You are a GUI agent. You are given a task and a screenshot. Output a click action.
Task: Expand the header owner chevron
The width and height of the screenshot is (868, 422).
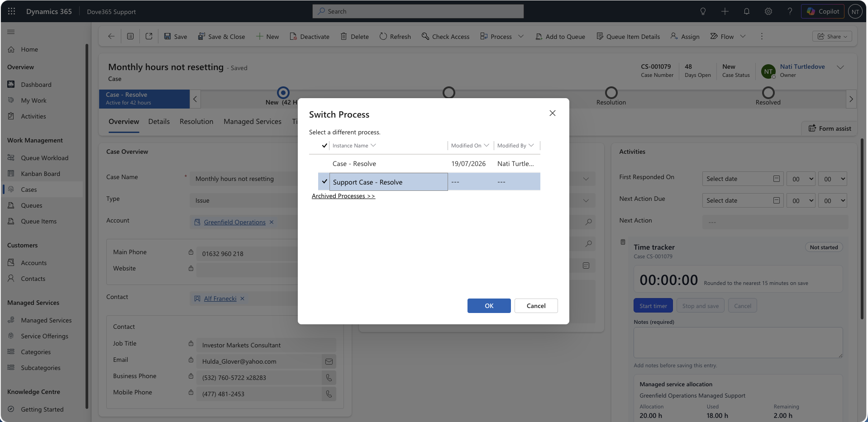pyautogui.click(x=840, y=67)
